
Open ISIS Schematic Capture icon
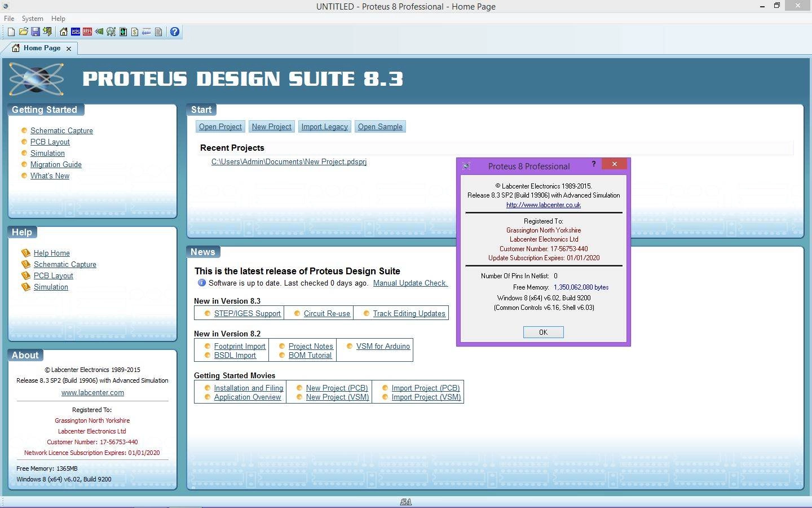pyautogui.click(x=76, y=32)
